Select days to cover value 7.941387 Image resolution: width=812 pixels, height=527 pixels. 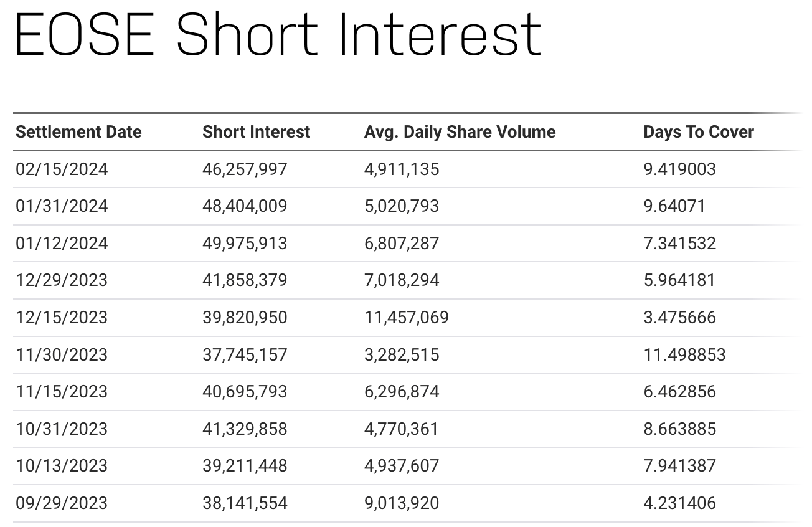point(679,466)
